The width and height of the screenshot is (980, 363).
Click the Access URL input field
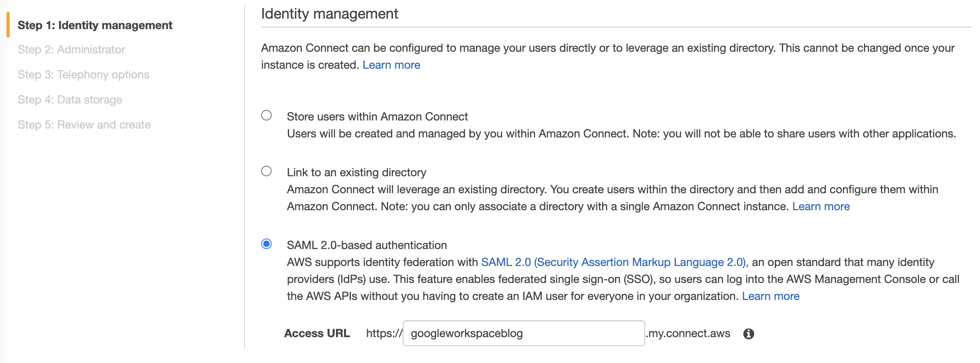pos(524,333)
